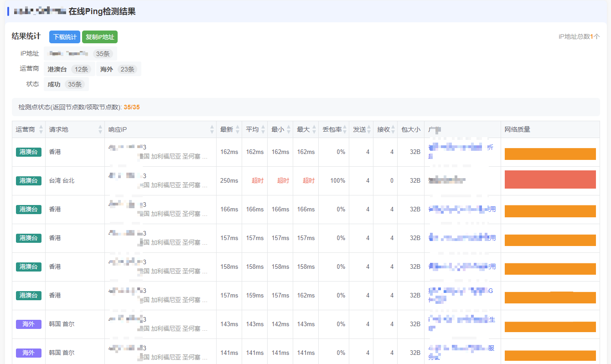Click the 包大小 column header

pos(411,129)
